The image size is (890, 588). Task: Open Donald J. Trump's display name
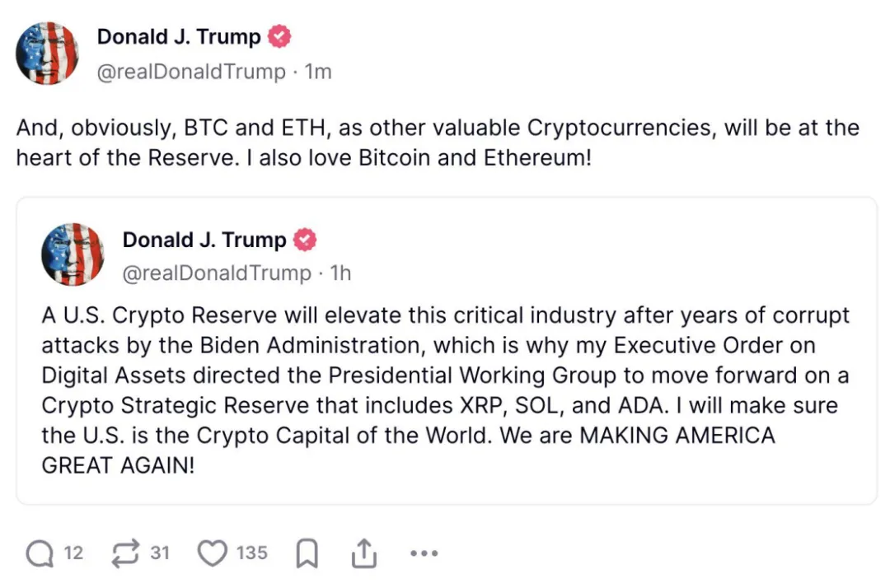click(180, 36)
